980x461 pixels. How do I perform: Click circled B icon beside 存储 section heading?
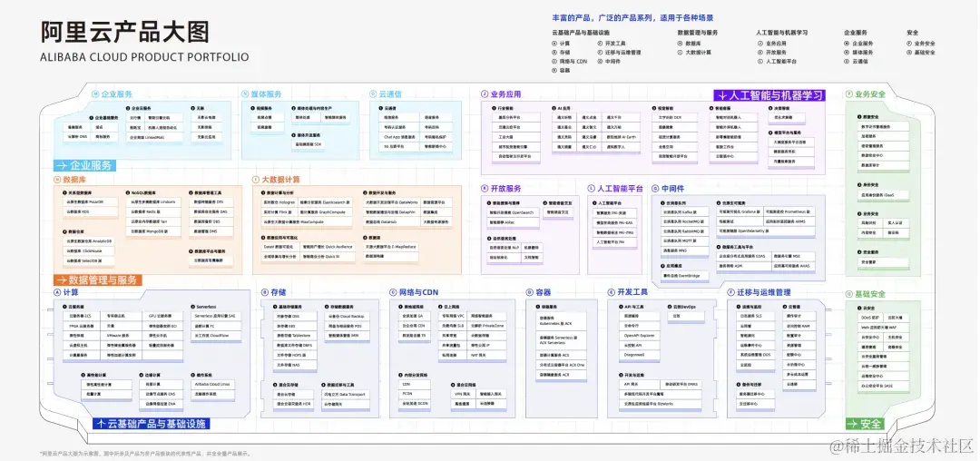[264, 291]
